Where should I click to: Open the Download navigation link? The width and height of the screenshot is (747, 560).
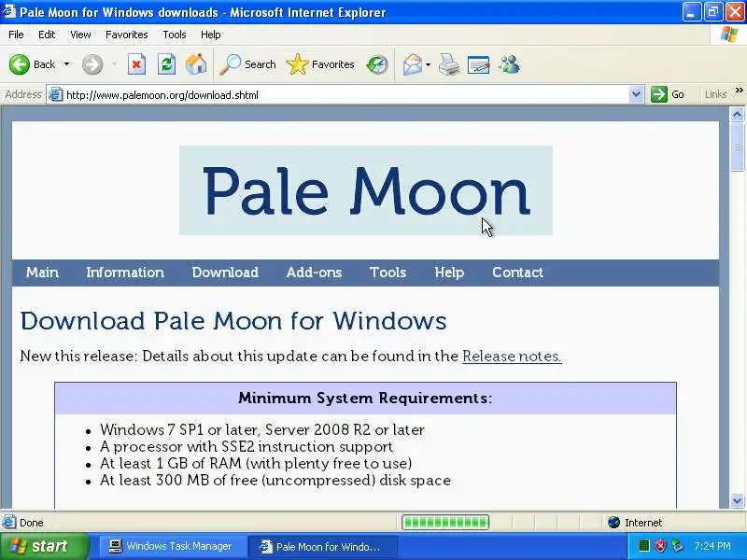tap(225, 273)
